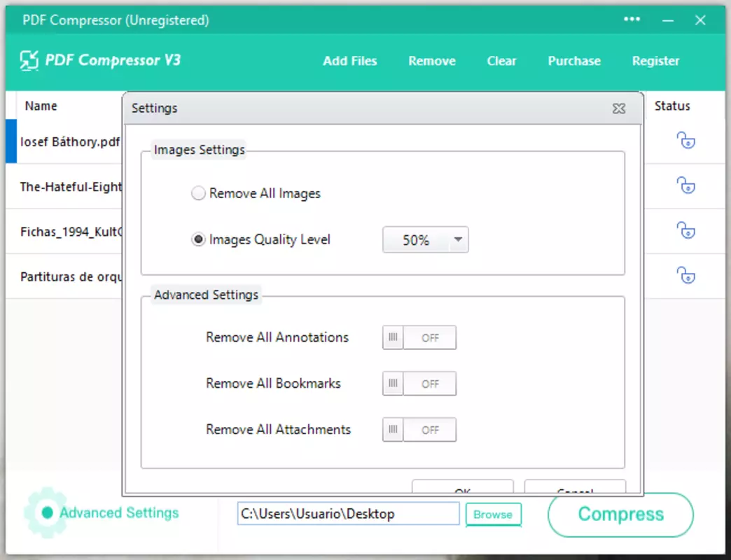Toggle Remove All Bookmarks switch

coord(419,384)
